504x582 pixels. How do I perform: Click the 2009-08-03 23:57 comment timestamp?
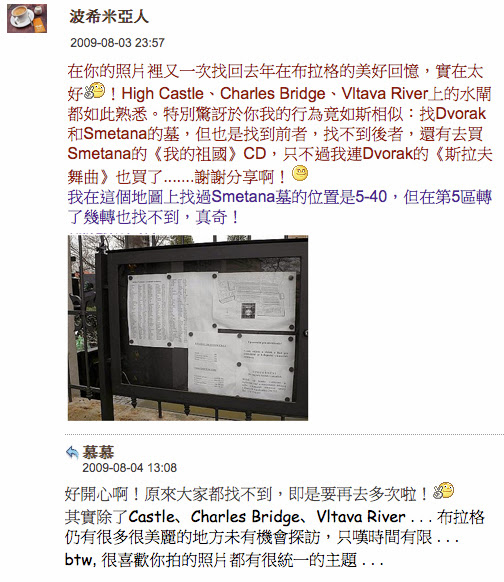117,43
